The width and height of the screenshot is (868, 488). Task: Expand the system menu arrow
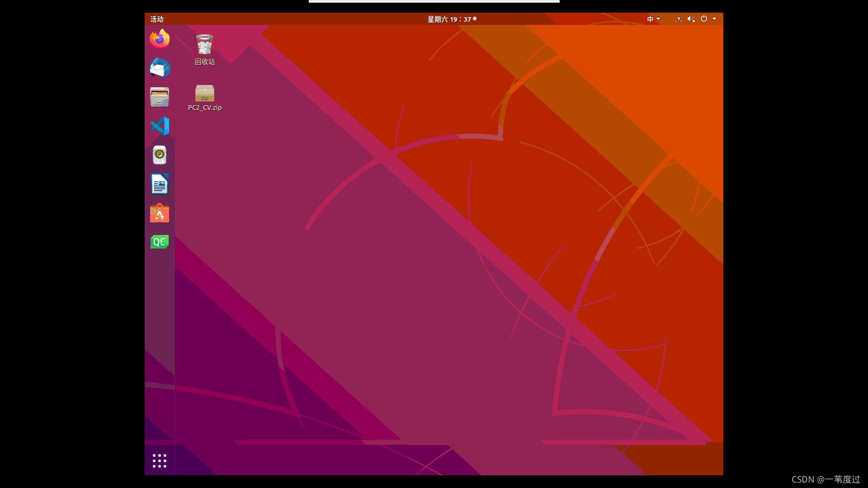714,19
